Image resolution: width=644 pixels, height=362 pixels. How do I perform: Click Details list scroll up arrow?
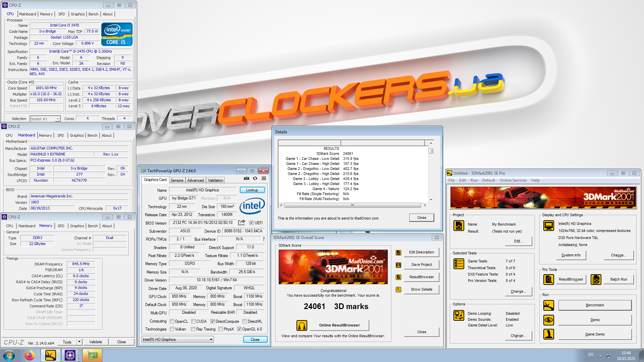431,143
